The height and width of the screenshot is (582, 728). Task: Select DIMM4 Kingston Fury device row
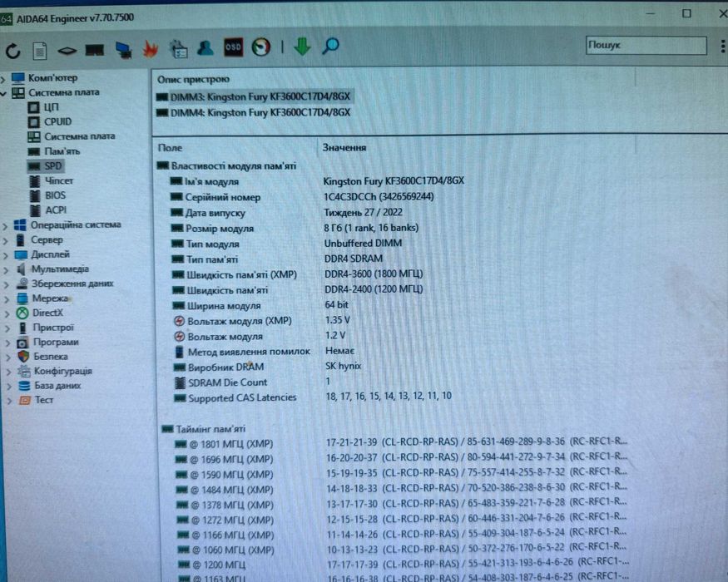[254, 113]
